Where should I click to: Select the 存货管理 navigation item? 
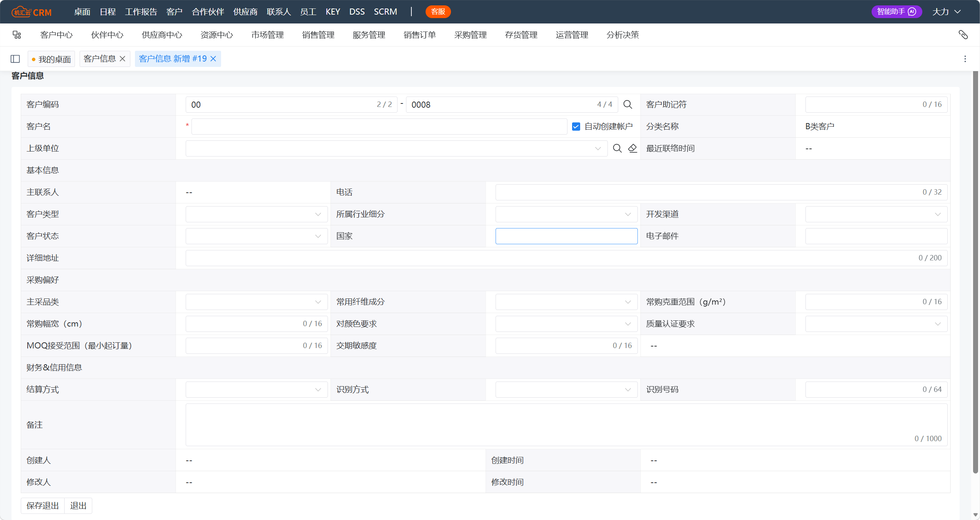[521, 35]
